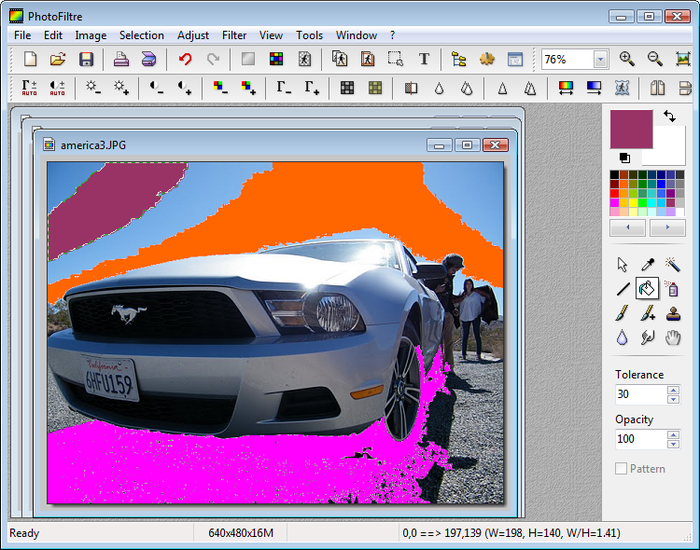700x550 pixels.
Task: Click the Zoom In magnifier icon
Action: click(x=627, y=59)
